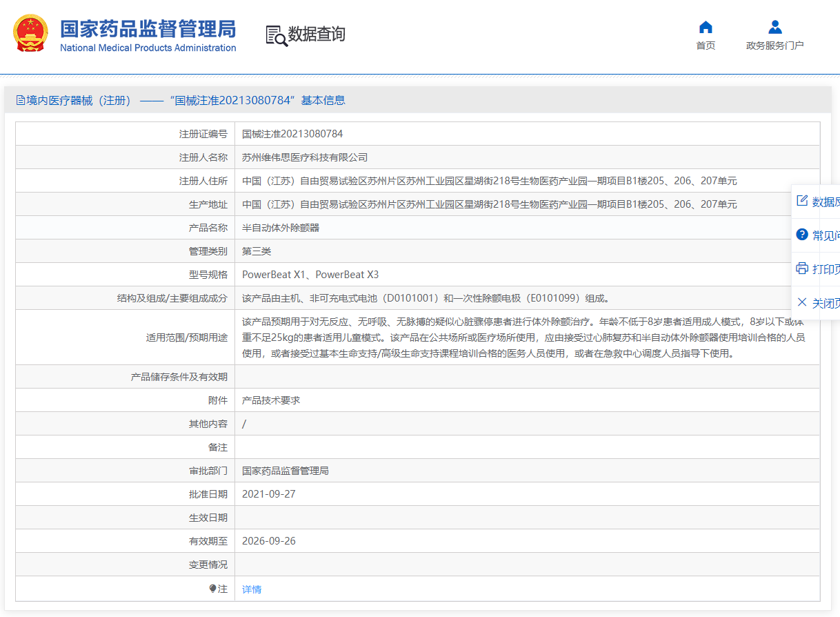This screenshot has width=840, height=617.
Task: Click the 生效日期 row label
Action: [208, 518]
